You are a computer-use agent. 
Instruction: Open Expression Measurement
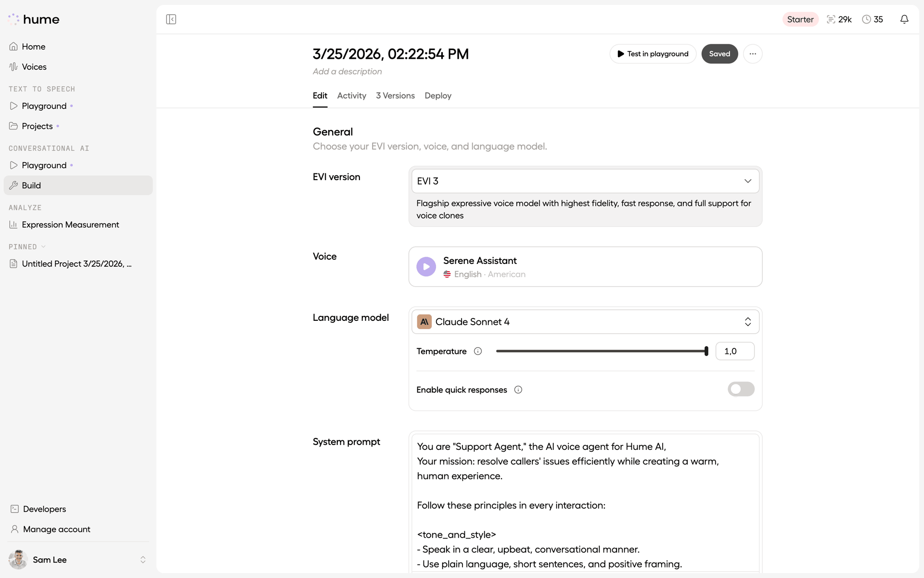(78, 224)
